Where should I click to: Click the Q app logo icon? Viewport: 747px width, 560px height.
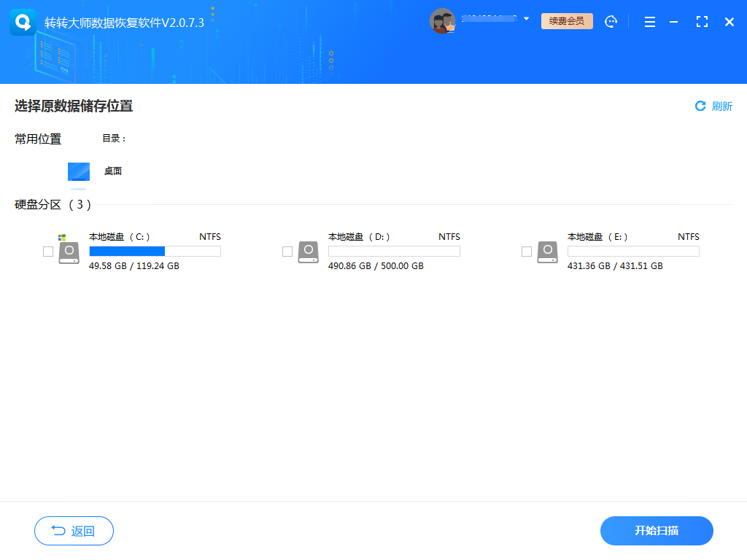coord(23,21)
